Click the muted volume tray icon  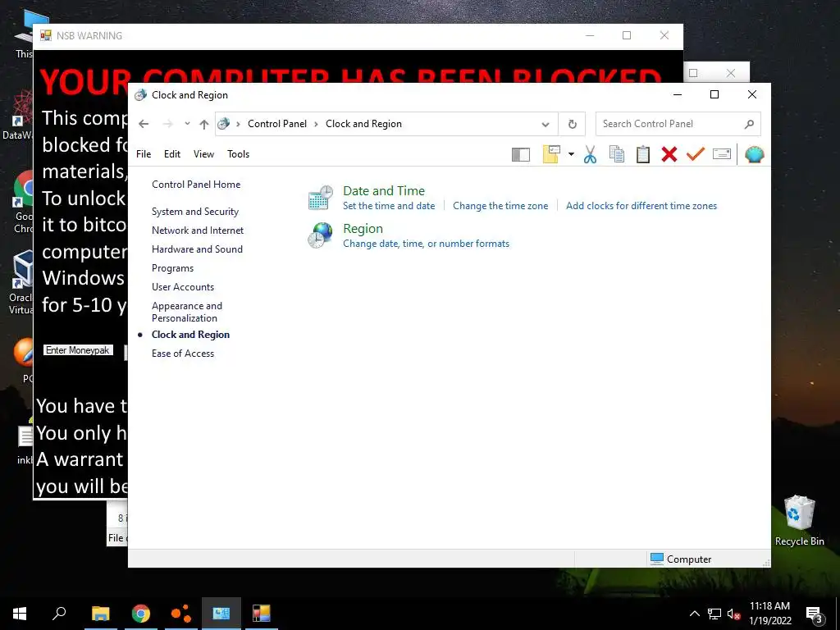pyautogui.click(x=734, y=614)
